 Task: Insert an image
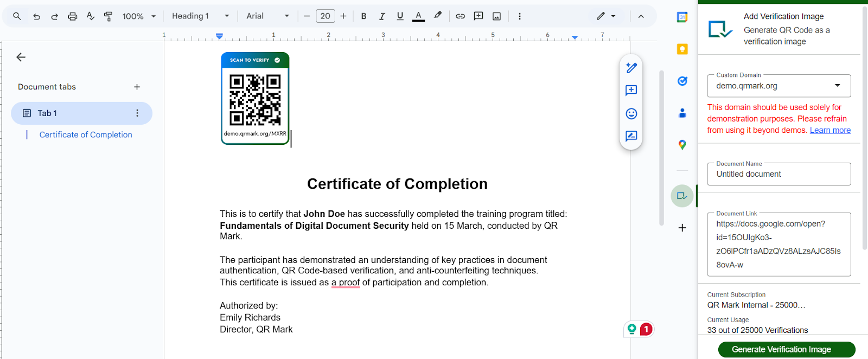[496, 16]
